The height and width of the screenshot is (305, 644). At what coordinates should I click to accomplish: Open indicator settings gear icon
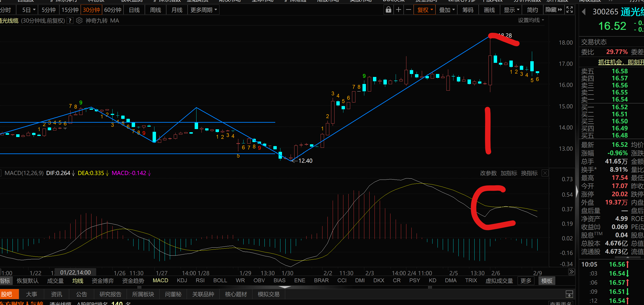click(79, 20)
